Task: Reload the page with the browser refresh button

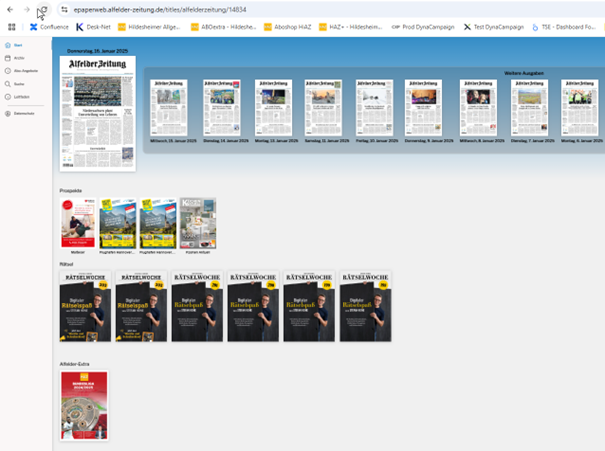Action: 42,9
